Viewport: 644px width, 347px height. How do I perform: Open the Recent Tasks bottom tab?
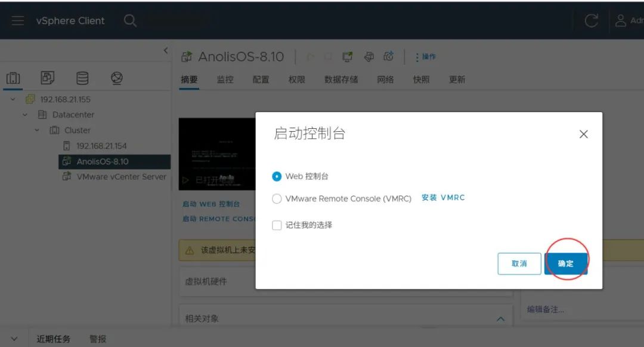click(x=54, y=339)
